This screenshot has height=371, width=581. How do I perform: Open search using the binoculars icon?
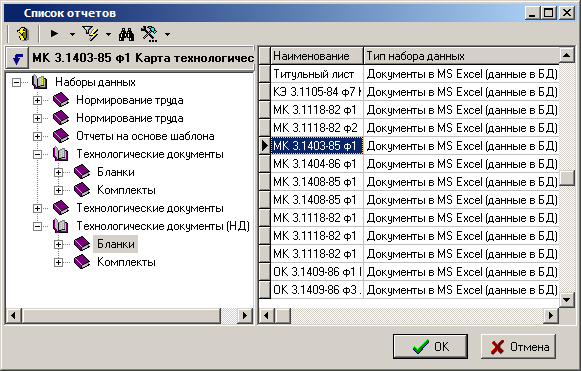pyautogui.click(x=126, y=34)
